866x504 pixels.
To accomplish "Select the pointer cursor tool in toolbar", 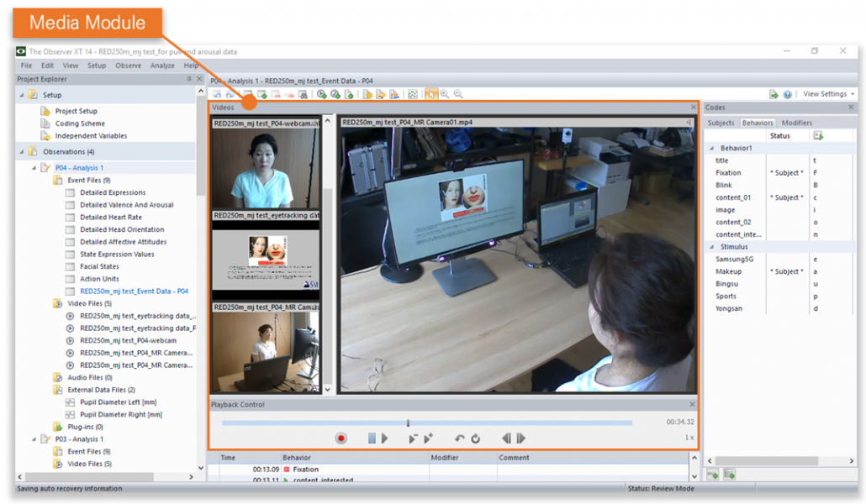I will click(430, 94).
